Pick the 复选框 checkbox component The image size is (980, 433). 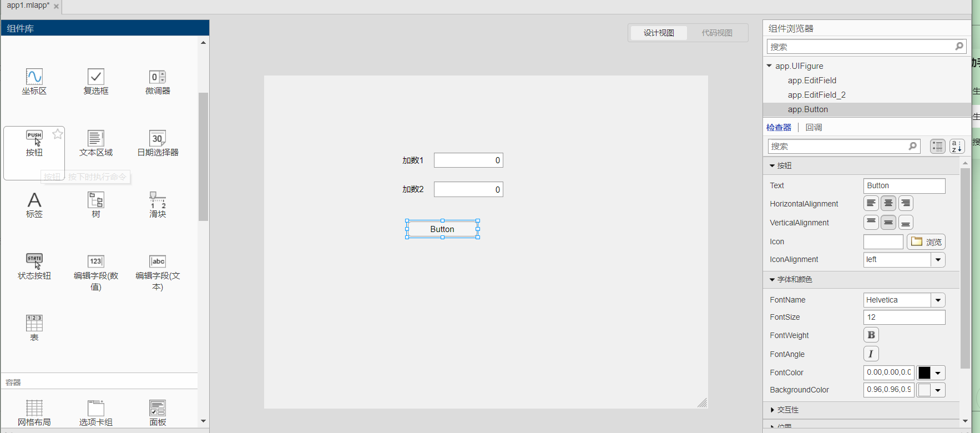click(x=96, y=82)
